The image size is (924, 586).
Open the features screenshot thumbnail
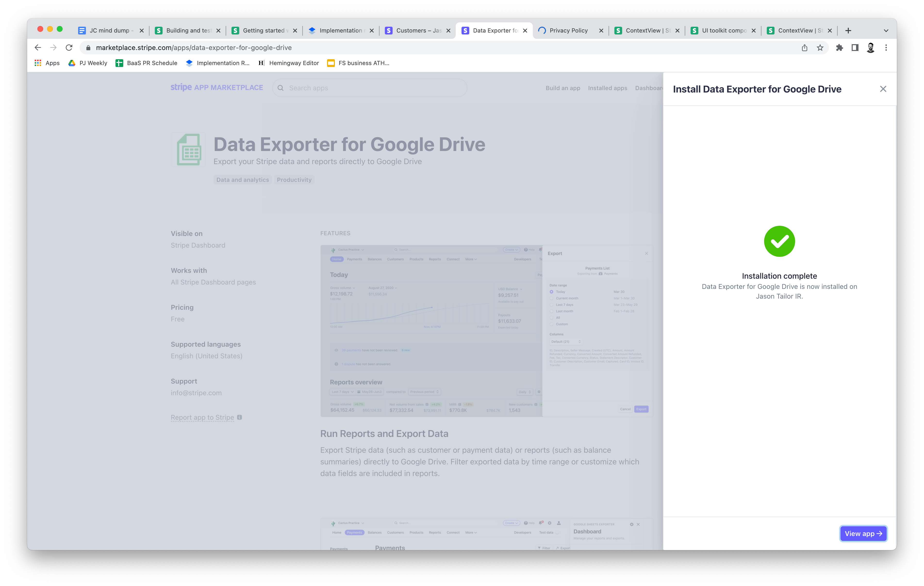[x=486, y=331]
